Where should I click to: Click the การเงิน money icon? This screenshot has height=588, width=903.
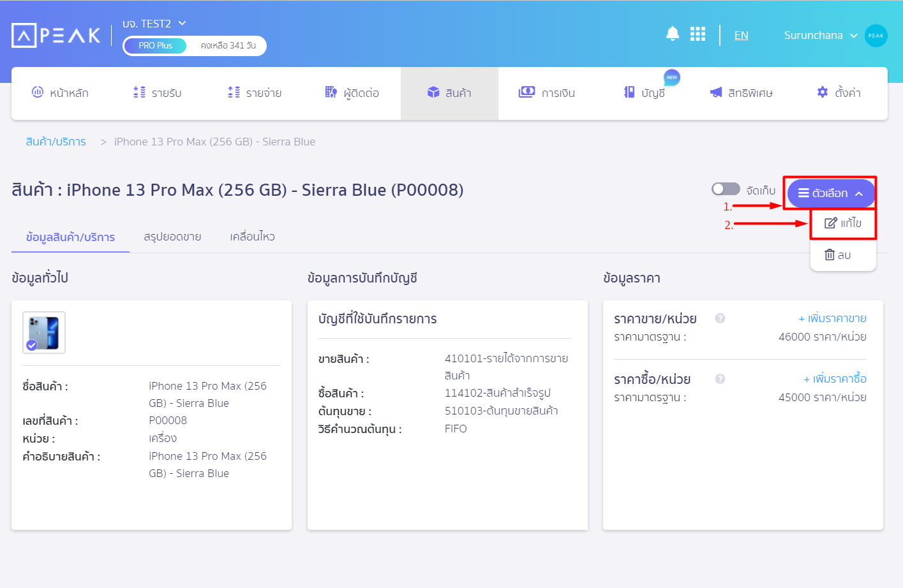pos(526,92)
